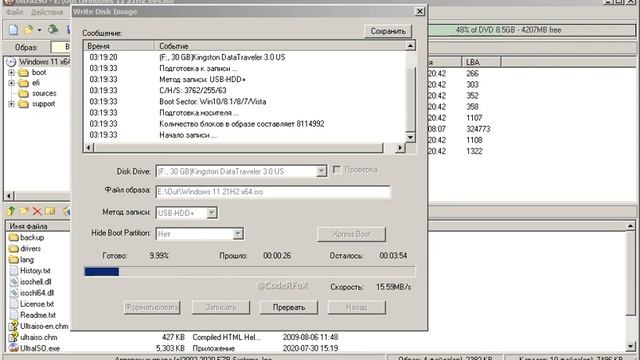The height and width of the screenshot is (360, 640).
Task: Open the Hide Boot Partition dropdown
Action: 238,234
